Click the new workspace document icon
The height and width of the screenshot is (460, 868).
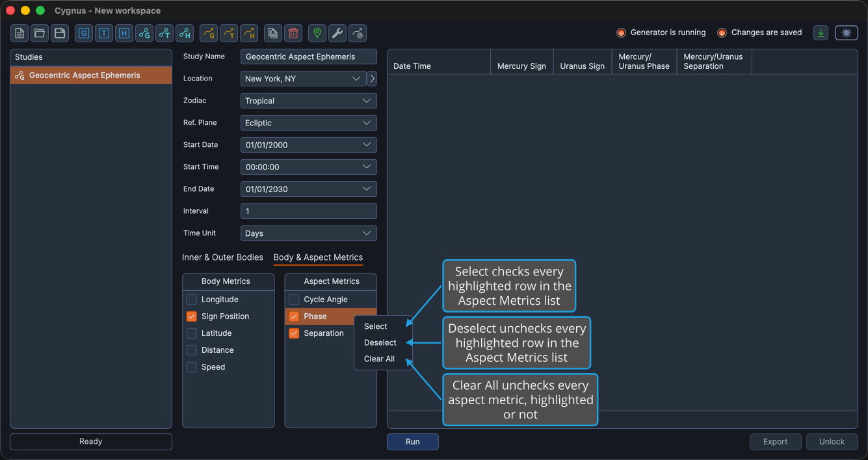pos(20,33)
